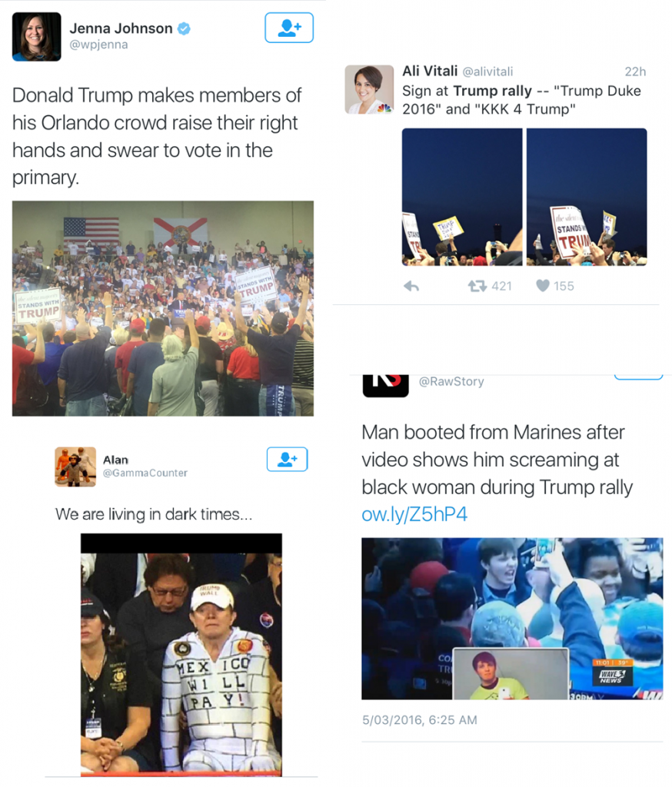View the 'Mexico Will Pay' wall costume photo
Screen dimensions: 672x787
(x=181, y=655)
